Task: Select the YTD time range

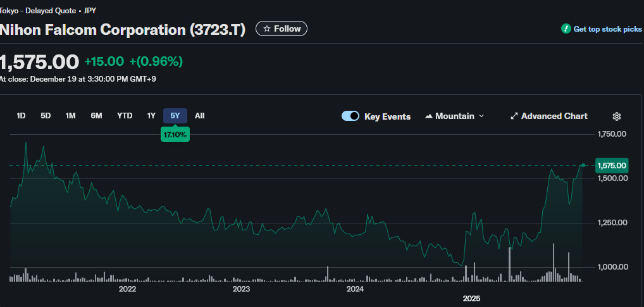Action: (125, 116)
